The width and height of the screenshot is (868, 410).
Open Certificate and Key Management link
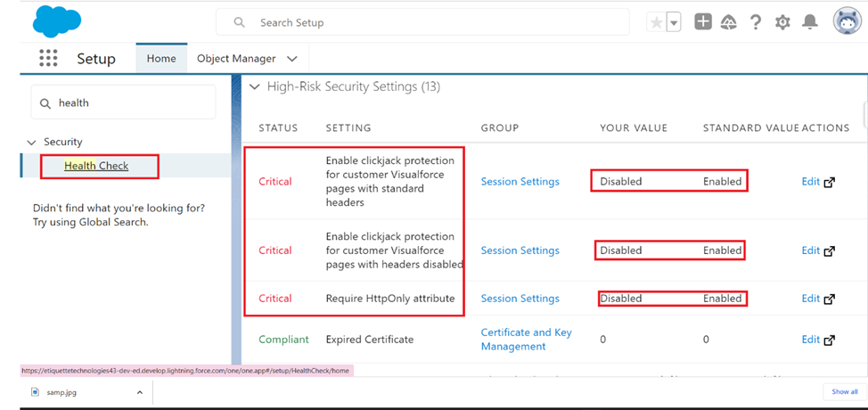point(526,340)
